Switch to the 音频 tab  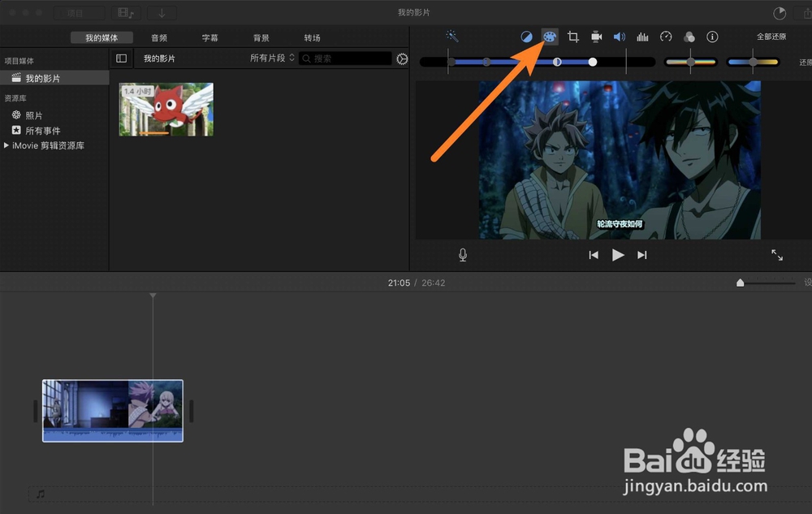(159, 37)
